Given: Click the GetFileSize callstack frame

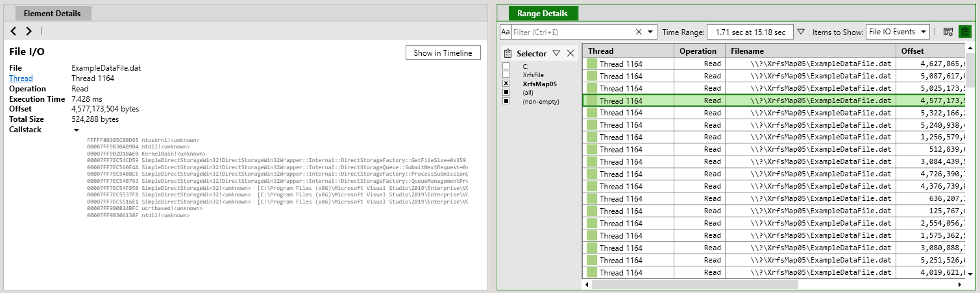Looking at the screenshot, I should coord(276,160).
